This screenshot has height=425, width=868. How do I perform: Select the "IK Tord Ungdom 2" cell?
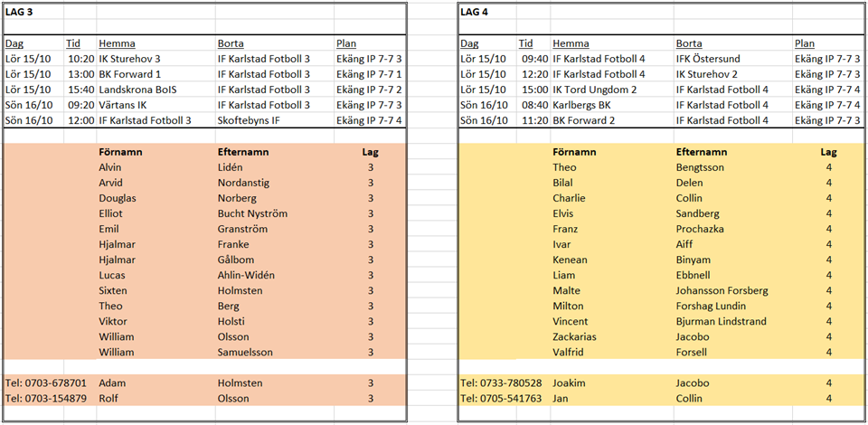pos(596,90)
